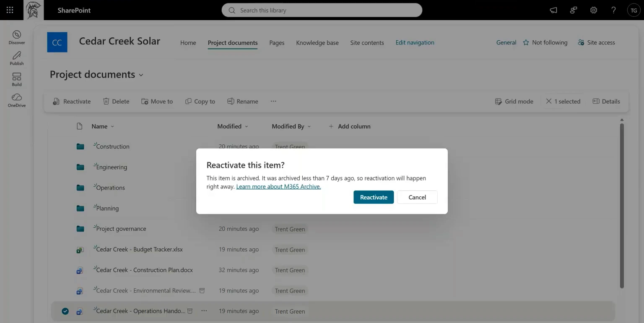Viewport: 644px width, 323px height.
Task: Click the Construction Plan Word file icon
Action: click(80, 270)
